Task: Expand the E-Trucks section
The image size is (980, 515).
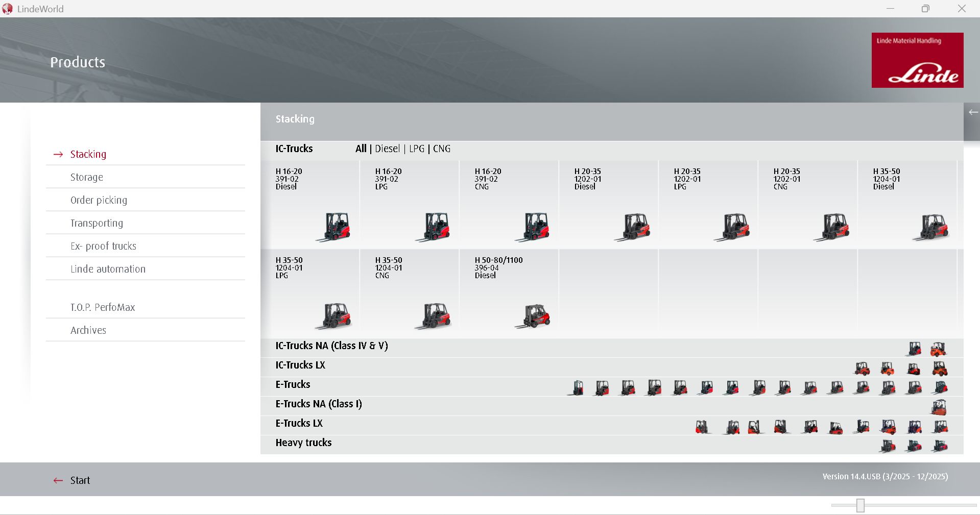Action: coord(612,386)
